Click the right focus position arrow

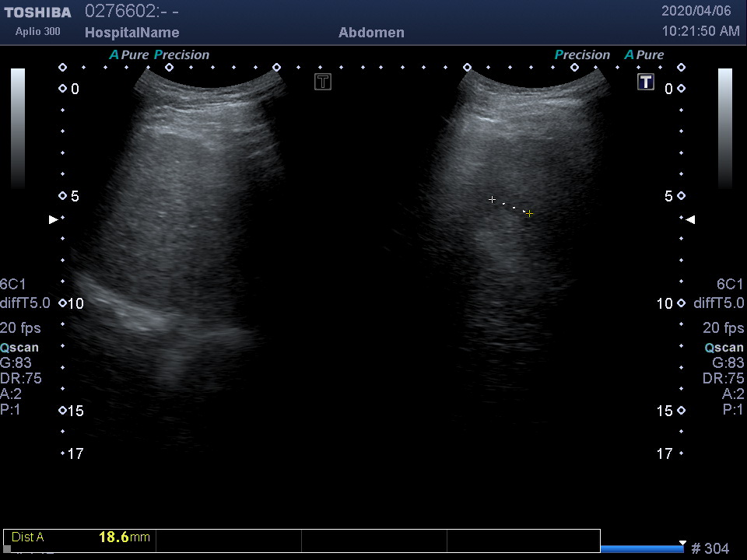(690, 220)
